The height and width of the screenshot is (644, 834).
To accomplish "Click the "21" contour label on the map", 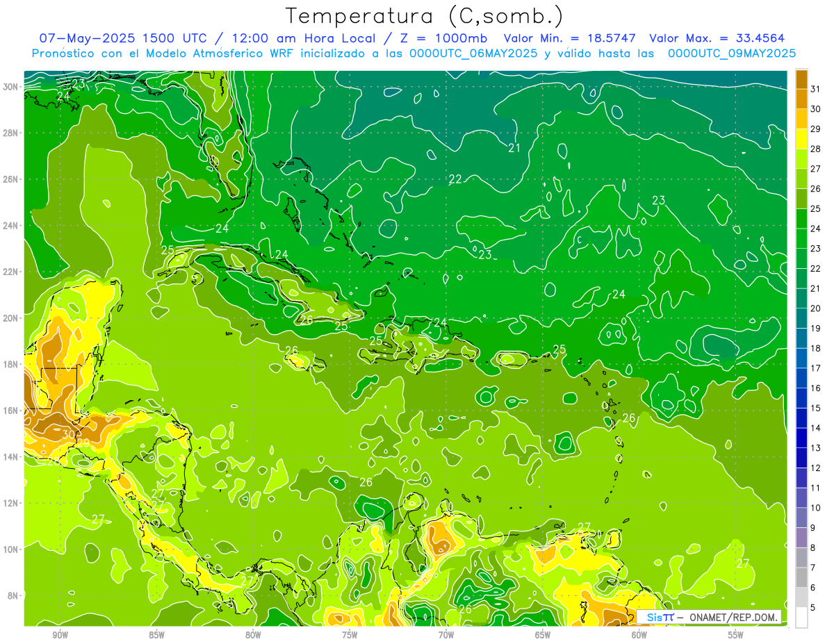I will (514, 148).
